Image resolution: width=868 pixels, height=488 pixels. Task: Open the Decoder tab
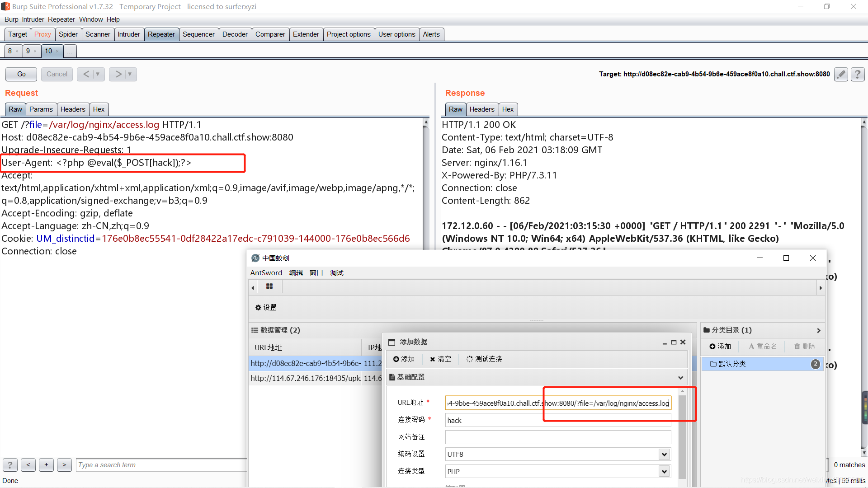235,34
